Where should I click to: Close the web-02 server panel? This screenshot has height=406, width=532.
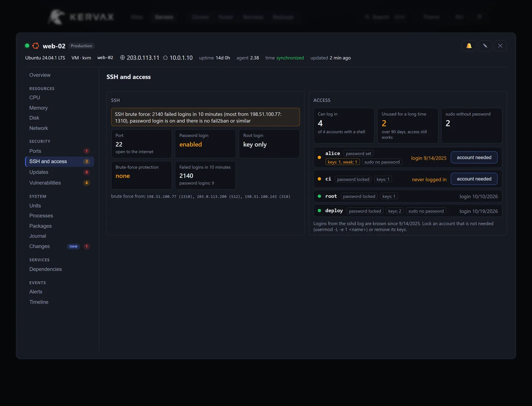(x=500, y=46)
